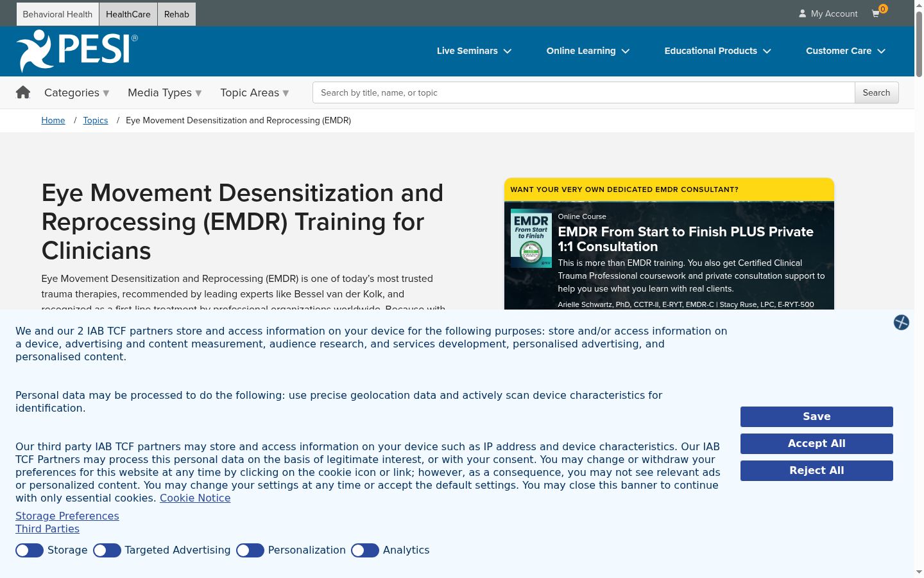This screenshot has height=578, width=924.
Task: Expand the Customer Care menu
Action: [x=846, y=51]
